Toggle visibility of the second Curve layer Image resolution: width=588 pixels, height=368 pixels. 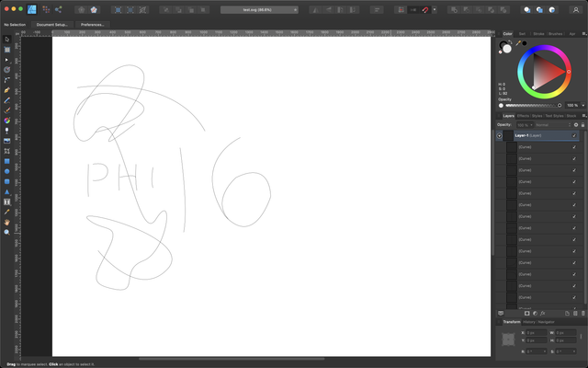[575, 158]
